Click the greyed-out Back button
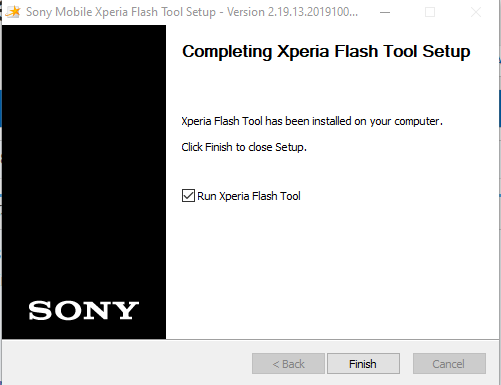501x385 pixels. point(288,364)
